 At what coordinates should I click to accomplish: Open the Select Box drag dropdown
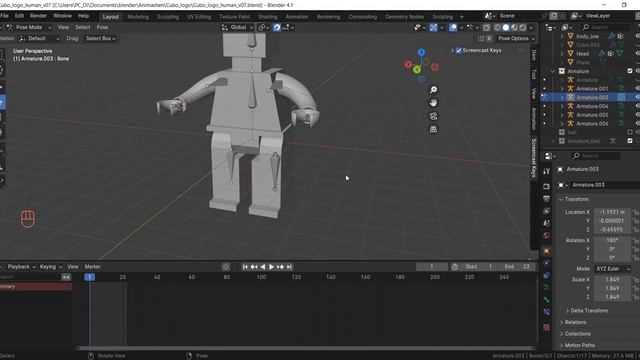[100, 38]
